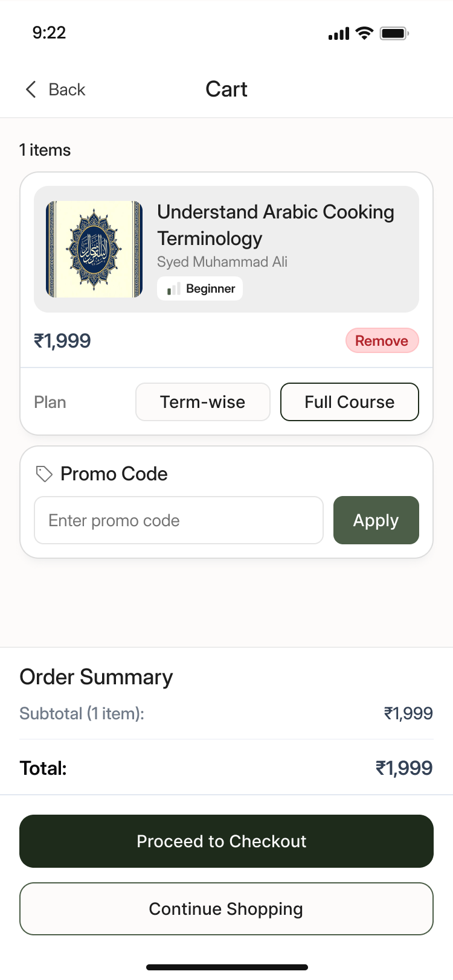Viewport: 453px width, 980px height.
Task: Tap instructor name Syed Muhammad Ali
Action: point(222,262)
